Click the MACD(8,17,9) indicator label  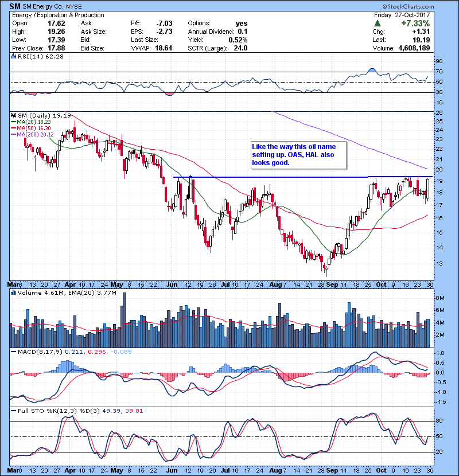40,352
